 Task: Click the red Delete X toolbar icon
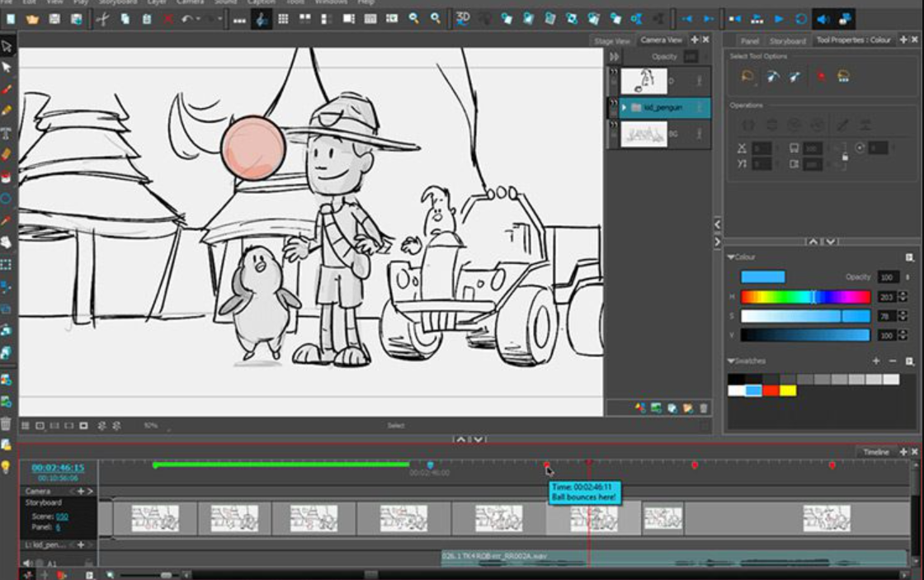(x=167, y=19)
